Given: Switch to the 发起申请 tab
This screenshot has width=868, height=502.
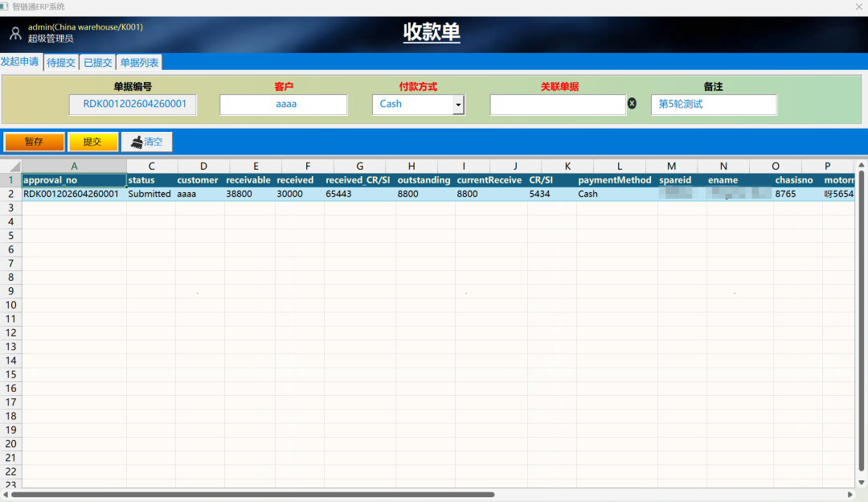Looking at the screenshot, I should tap(20, 61).
